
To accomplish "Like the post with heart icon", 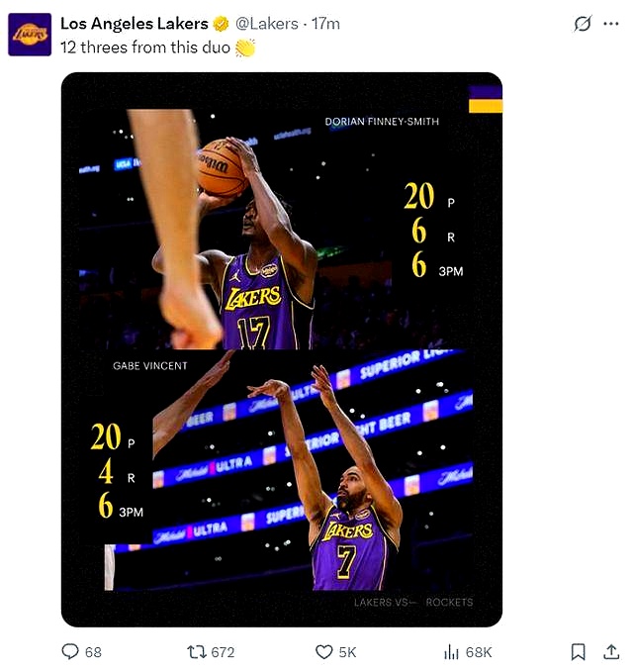I will (323, 652).
